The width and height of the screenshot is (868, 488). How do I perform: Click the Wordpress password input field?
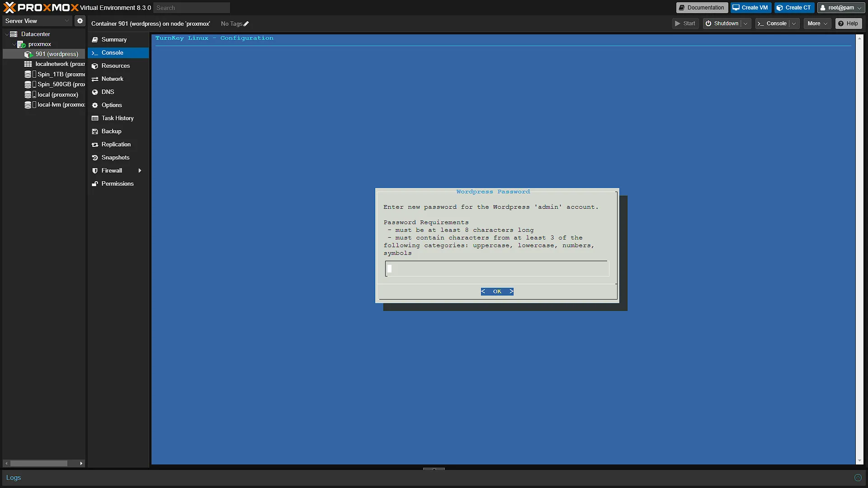tap(497, 269)
